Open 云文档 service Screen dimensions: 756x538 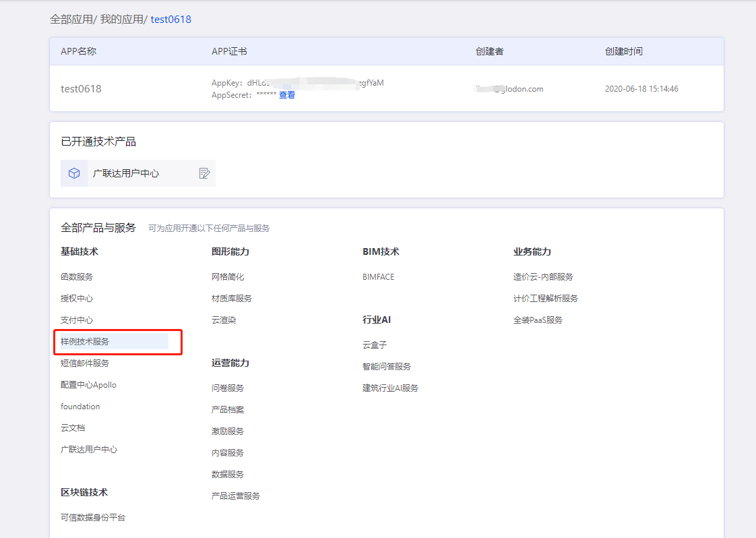coord(73,428)
